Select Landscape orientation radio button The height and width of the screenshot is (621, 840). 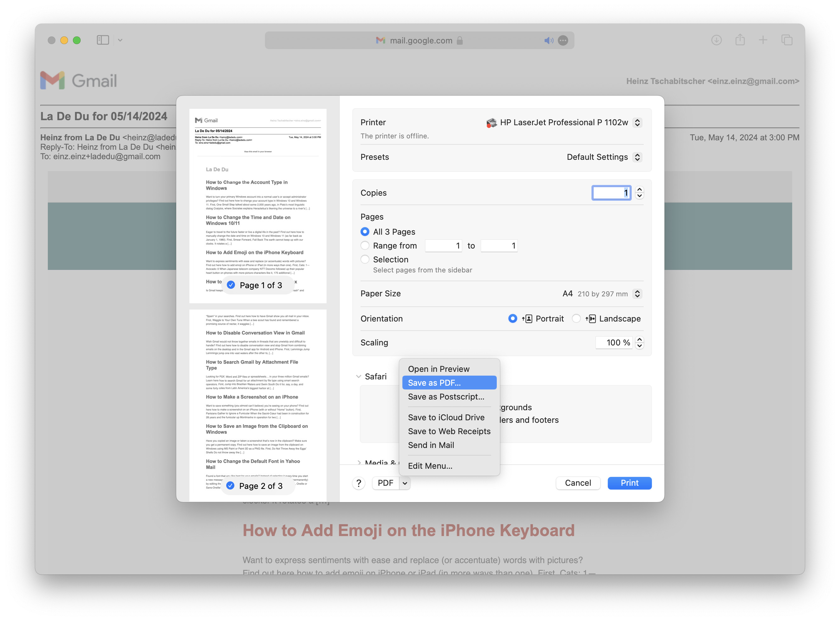[576, 318]
